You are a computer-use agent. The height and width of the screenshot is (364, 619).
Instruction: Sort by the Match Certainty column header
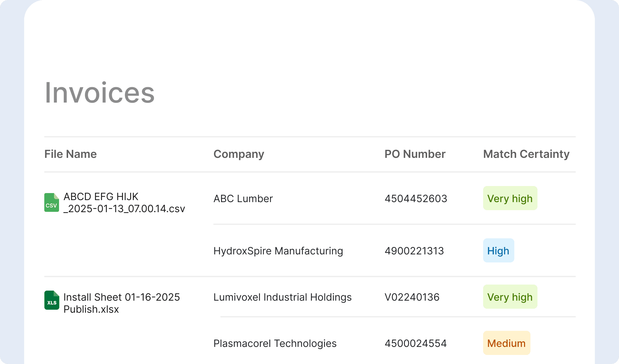[x=526, y=154]
